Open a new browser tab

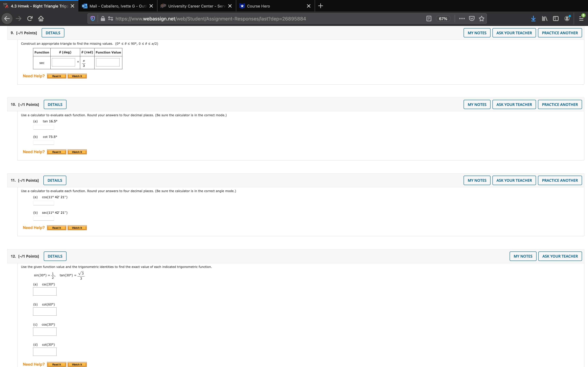pyautogui.click(x=320, y=6)
